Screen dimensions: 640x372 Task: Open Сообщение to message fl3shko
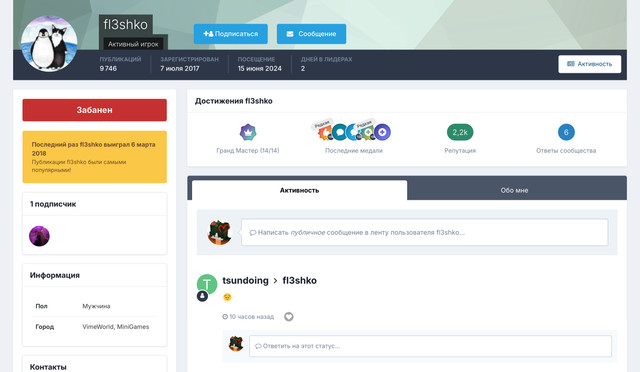click(311, 34)
